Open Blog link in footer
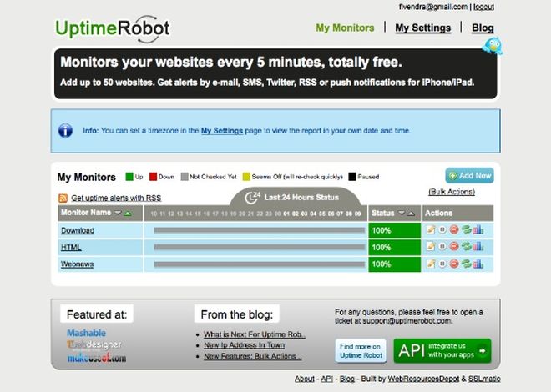Screen dimensions: 551x392 pos(347,379)
